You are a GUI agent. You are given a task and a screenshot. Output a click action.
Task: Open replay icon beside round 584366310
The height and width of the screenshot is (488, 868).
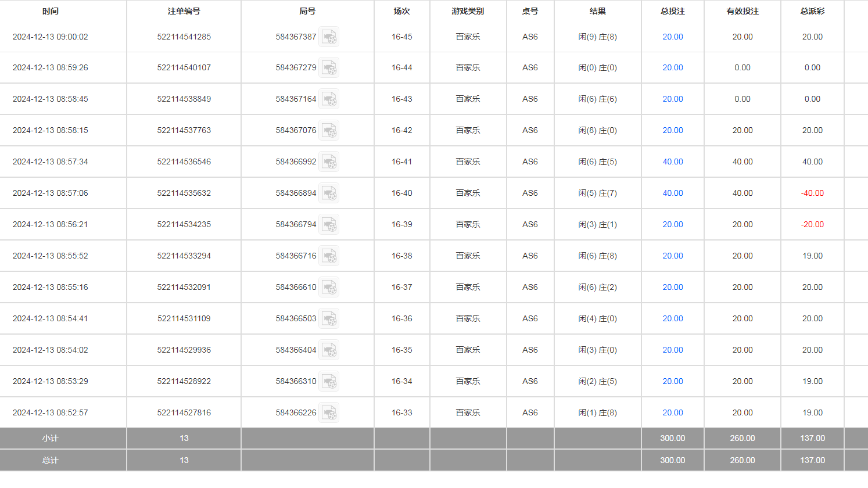329,382
